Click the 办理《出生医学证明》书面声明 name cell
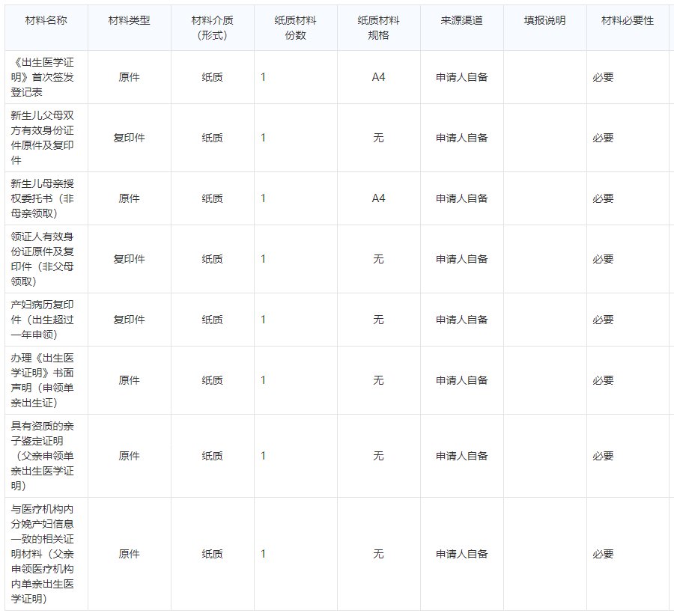Image resolution: width=674 pixels, height=616 pixels. (43, 380)
